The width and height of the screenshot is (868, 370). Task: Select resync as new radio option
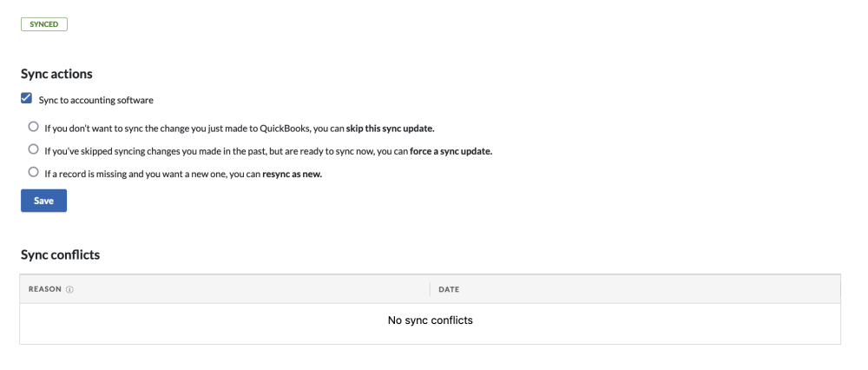point(33,172)
